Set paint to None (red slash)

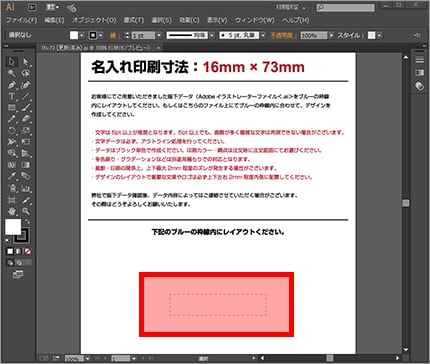click(27, 251)
